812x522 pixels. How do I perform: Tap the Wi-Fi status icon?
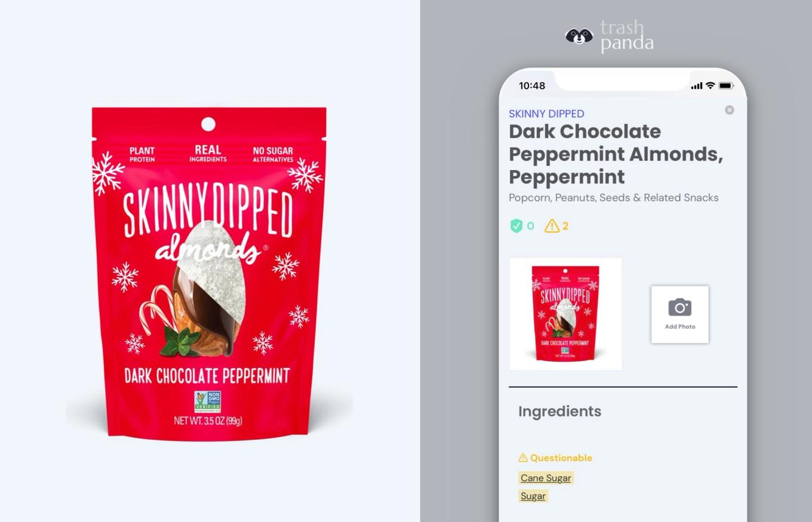click(x=710, y=86)
